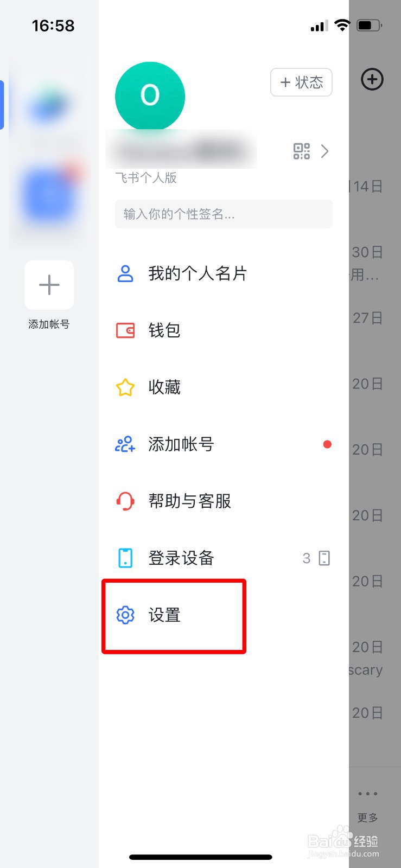Screen dimensions: 401x868
Task: Open help and support headset icon
Action: 125,501
